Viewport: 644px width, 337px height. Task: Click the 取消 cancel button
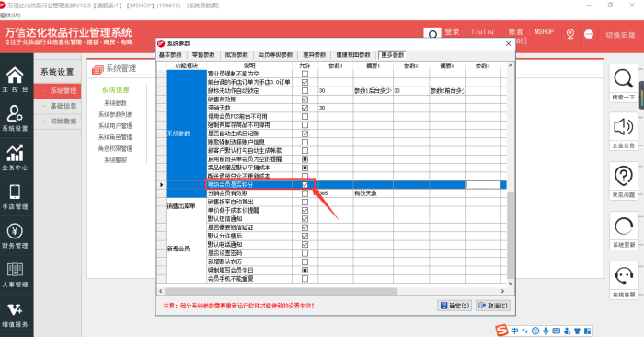(493, 306)
